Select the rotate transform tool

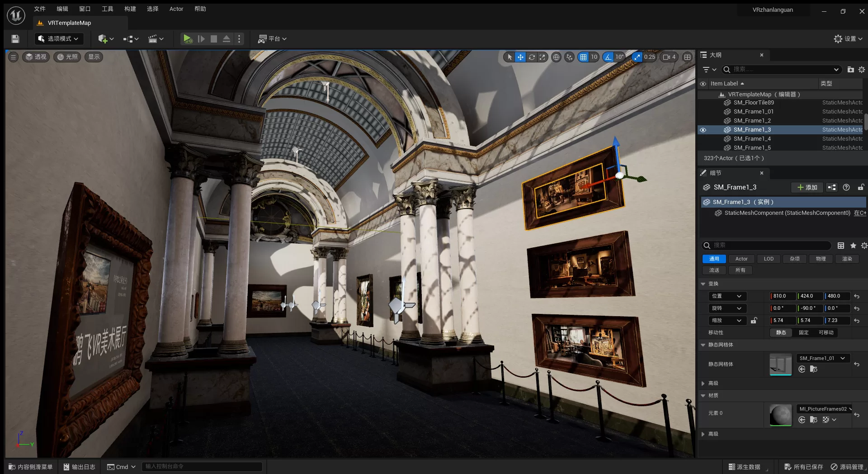click(532, 57)
